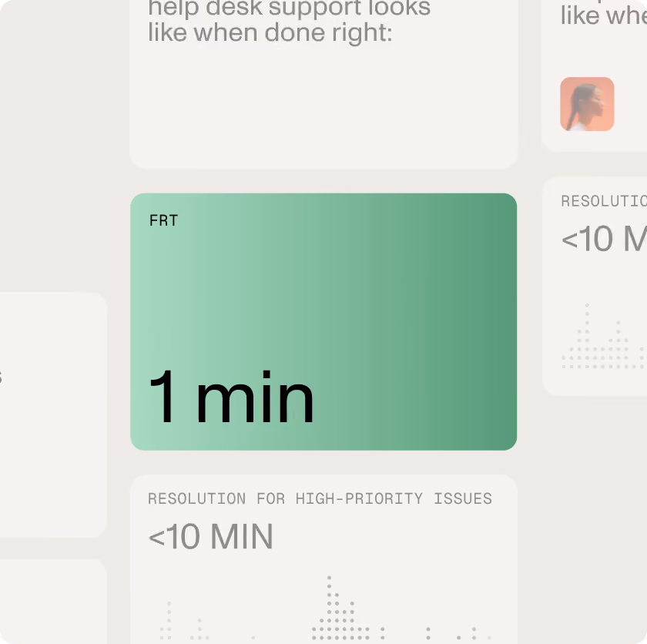Click the 'like when done right:' text line
Screen dimensions: 647x644
click(270, 32)
